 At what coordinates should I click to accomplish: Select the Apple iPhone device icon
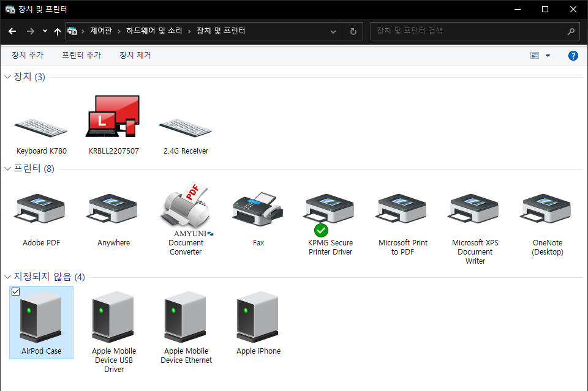258,317
